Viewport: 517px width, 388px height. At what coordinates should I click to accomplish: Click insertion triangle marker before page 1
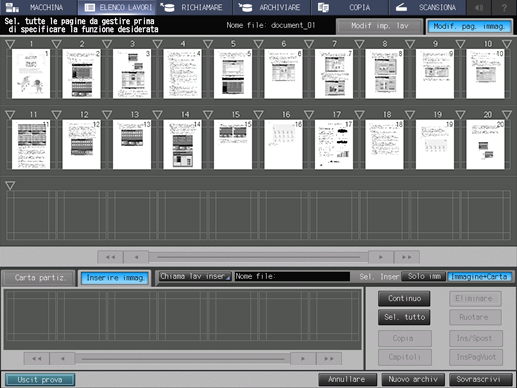point(10,44)
